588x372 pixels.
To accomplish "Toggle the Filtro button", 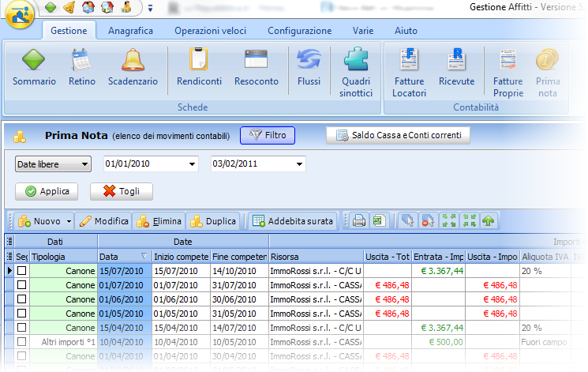I will (268, 135).
